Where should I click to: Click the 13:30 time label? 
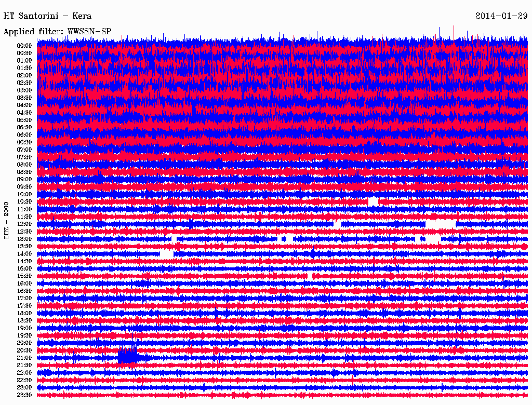click(24, 246)
